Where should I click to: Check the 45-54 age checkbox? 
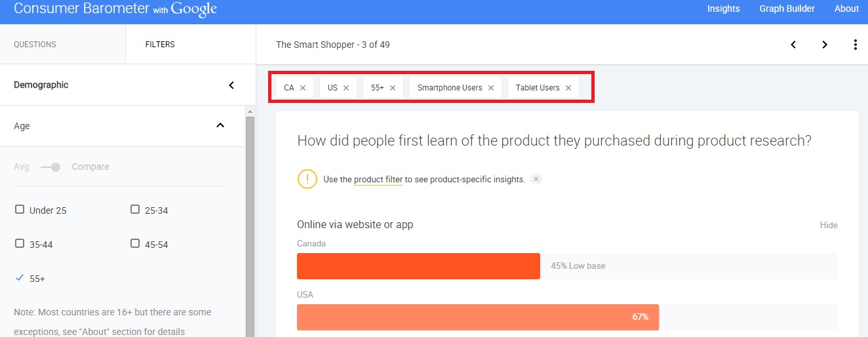click(x=135, y=244)
